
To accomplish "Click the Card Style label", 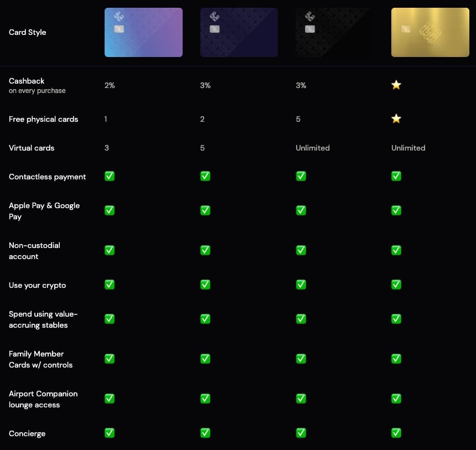I will [x=28, y=32].
